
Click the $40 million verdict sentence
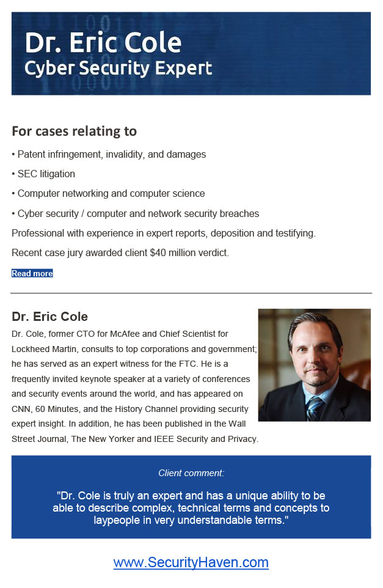[x=120, y=253]
